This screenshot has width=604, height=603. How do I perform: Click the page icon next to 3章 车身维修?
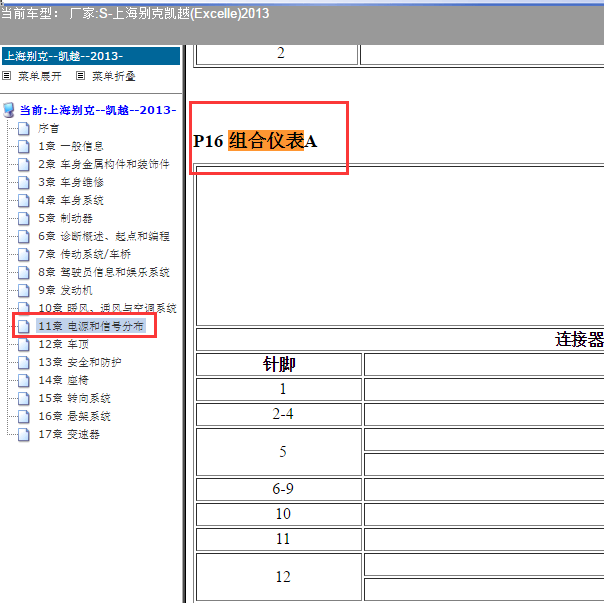pyautogui.click(x=23, y=182)
